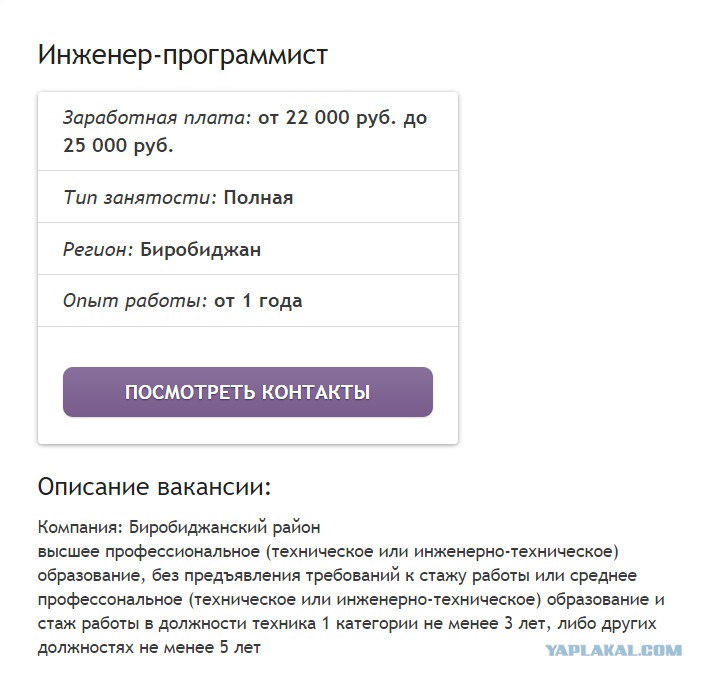Click the Описание вакансии heading
Viewport: 708px width, 680px height.
pyautogui.click(x=154, y=487)
